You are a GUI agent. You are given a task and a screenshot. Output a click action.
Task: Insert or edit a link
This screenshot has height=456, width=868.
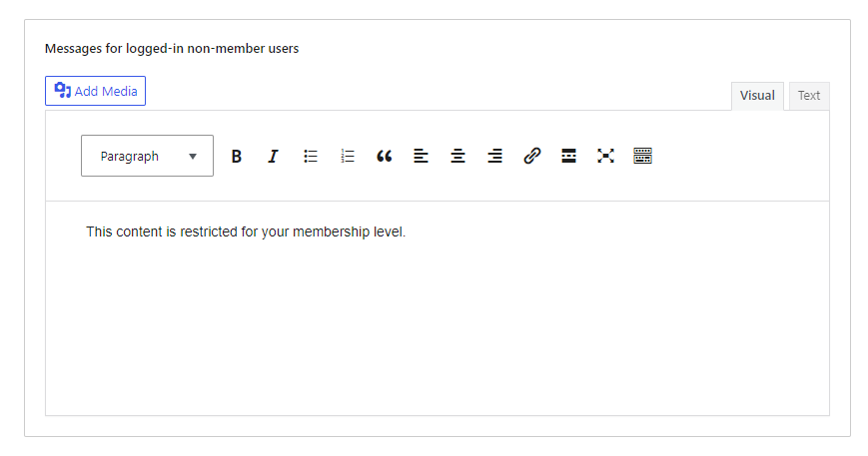[x=532, y=157]
